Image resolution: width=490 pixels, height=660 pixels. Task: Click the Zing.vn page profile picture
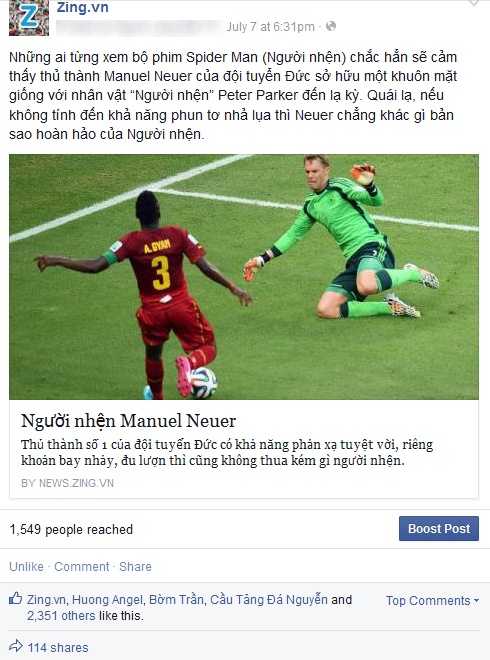coord(29,18)
